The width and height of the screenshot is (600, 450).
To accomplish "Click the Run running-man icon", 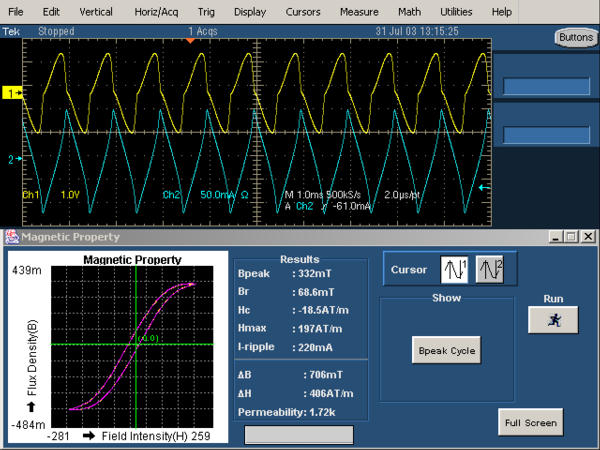I will pyautogui.click(x=553, y=320).
